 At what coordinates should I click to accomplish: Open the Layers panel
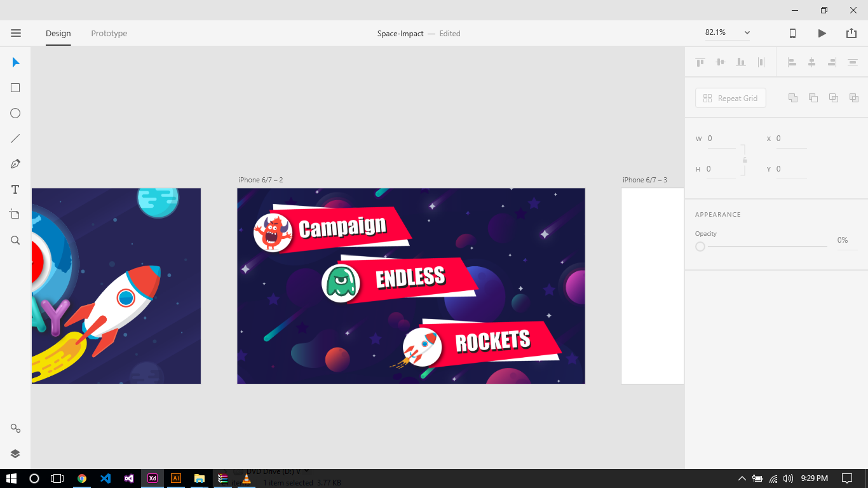15,454
